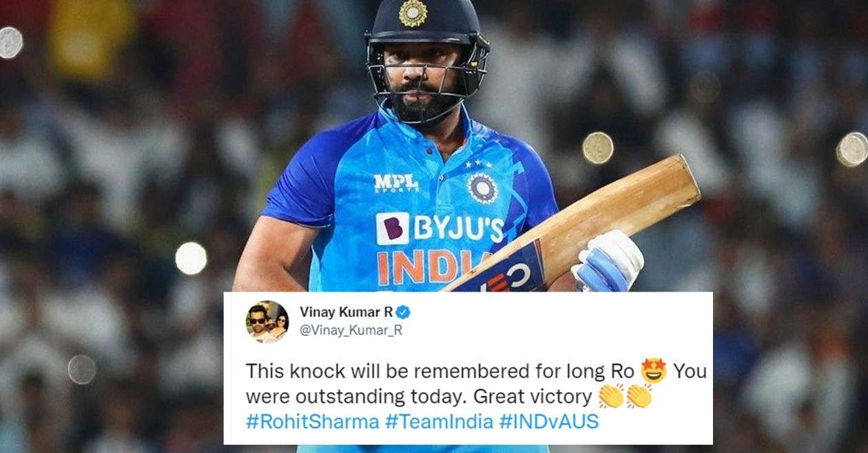This screenshot has height=453, width=868.
Task: Click the MPL Sports logo on jersey
Action: (x=396, y=183)
